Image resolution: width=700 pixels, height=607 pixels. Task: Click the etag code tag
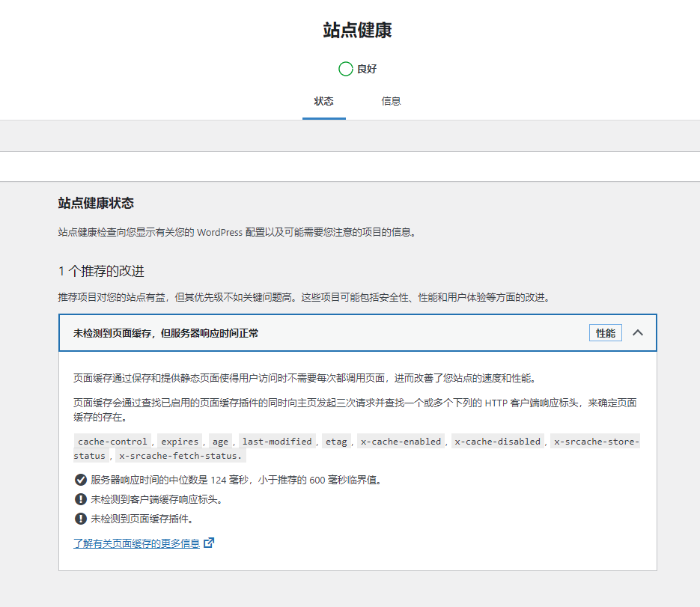click(x=336, y=442)
